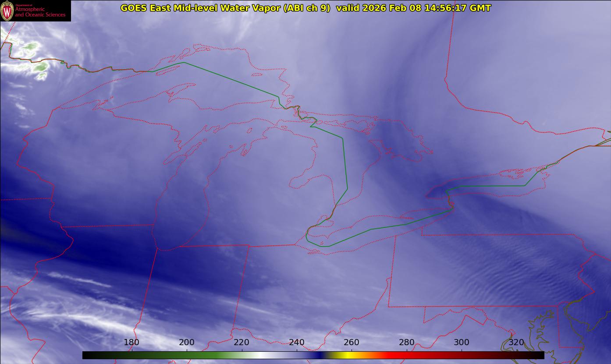This screenshot has width=611, height=364.
Task: Pick the 260 value on the colorbar
Action: click(352, 342)
